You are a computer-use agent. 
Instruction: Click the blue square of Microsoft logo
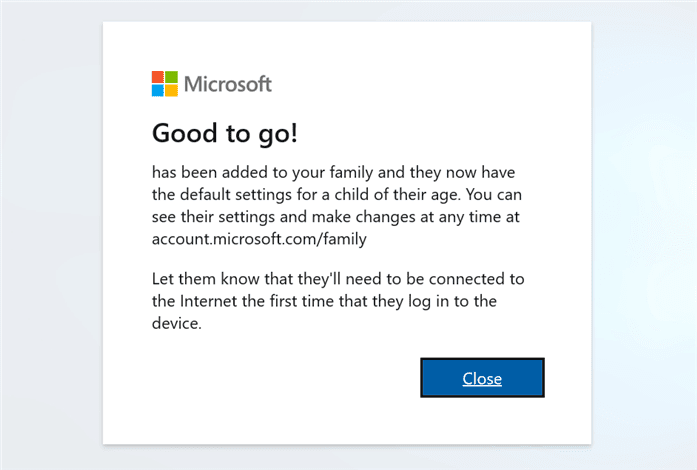[x=158, y=91]
